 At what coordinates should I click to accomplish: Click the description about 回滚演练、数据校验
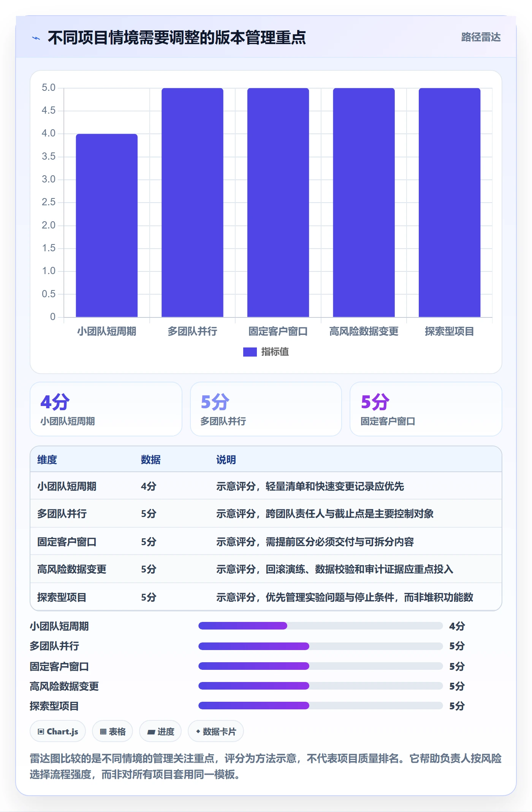[x=335, y=569]
